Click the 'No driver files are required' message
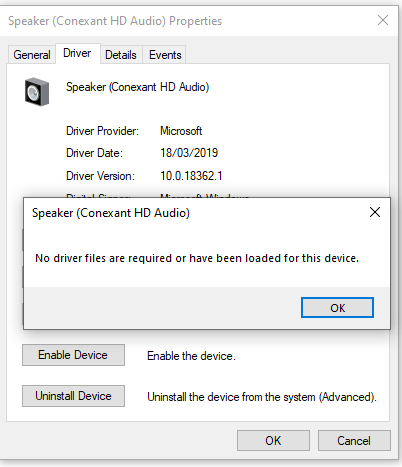The width and height of the screenshot is (402, 467). (197, 258)
